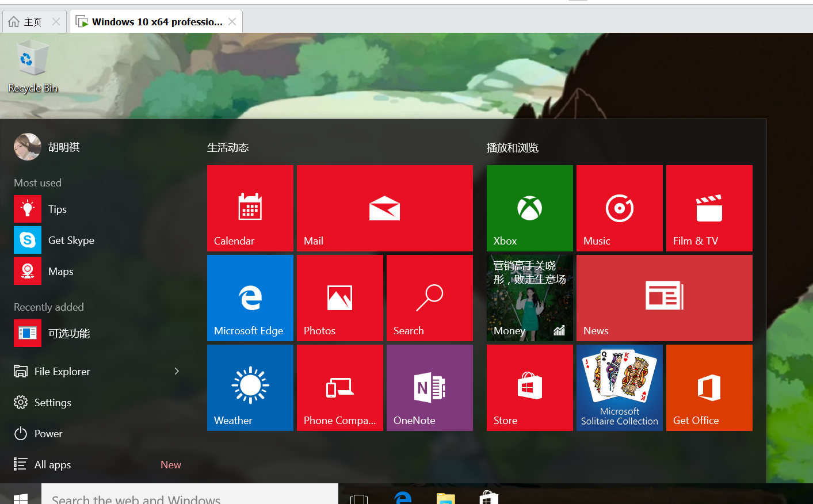Close the Windows 10 x64 tab

tap(232, 22)
